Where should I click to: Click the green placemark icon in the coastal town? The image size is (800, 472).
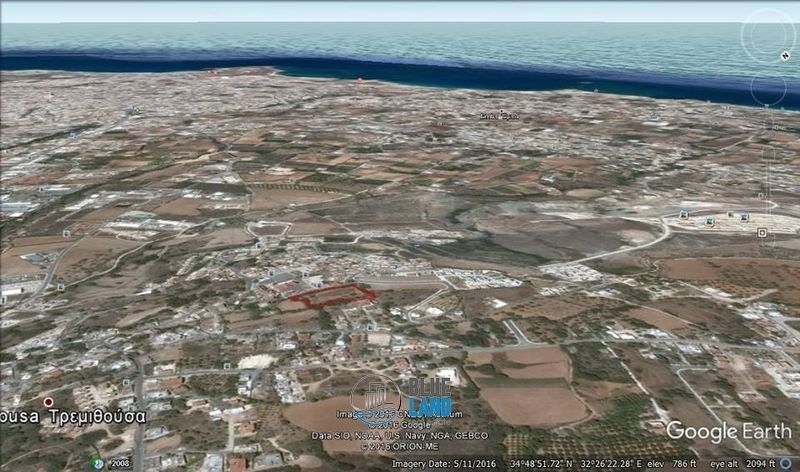pyautogui.click(x=137, y=110)
